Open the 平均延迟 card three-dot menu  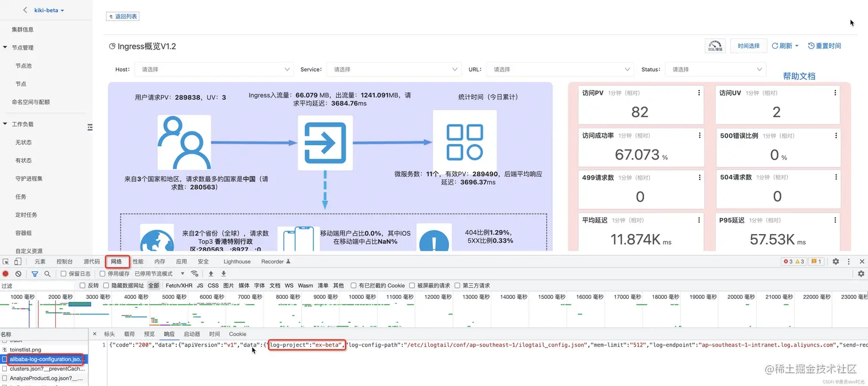pos(699,220)
